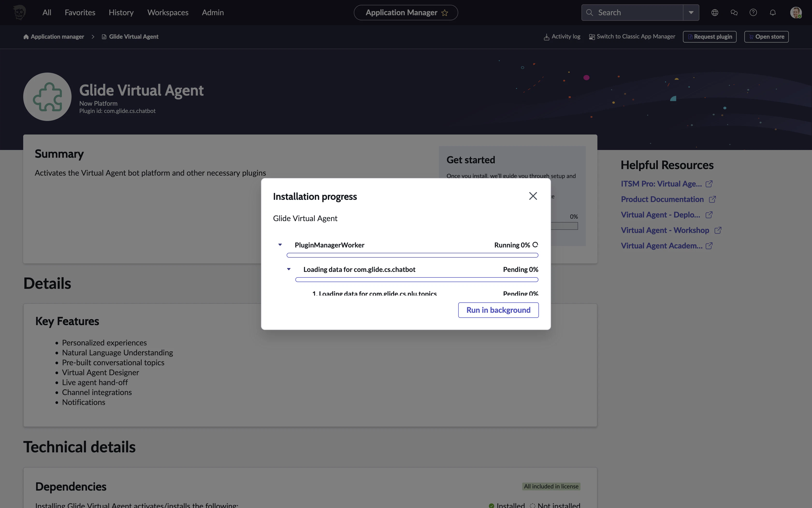Click the Open store button
Viewport: 812px width, 508px height.
[x=766, y=37]
